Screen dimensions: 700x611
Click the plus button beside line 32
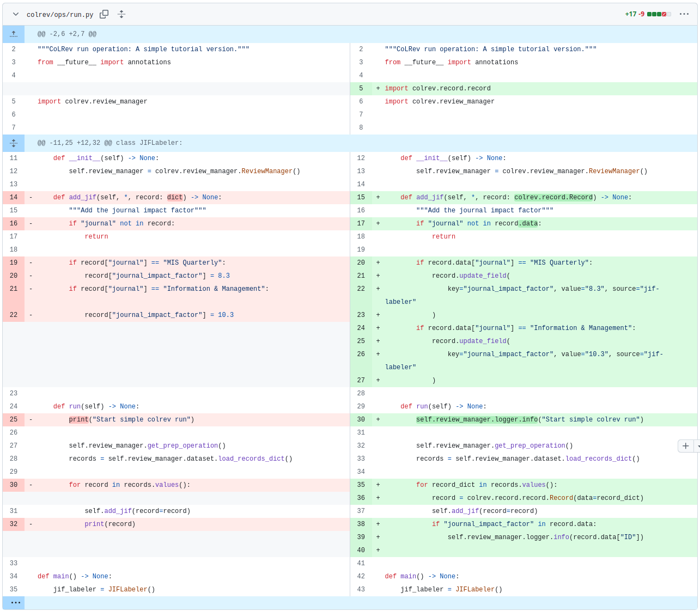(x=685, y=446)
